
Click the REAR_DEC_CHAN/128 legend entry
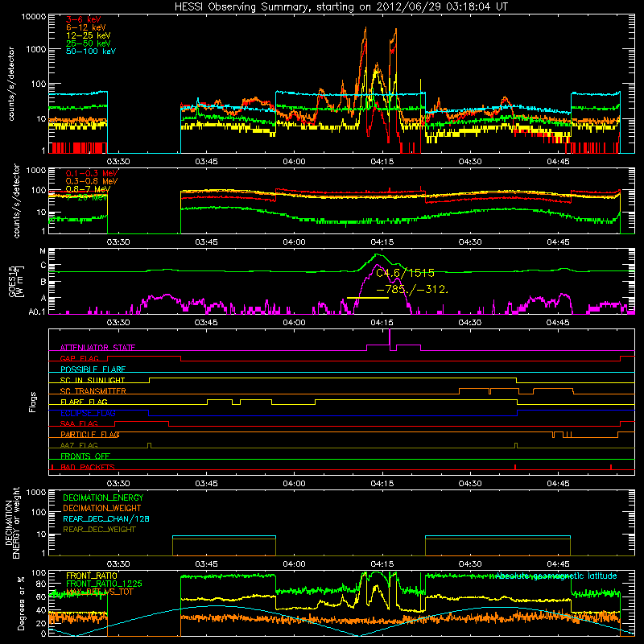click(x=106, y=519)
